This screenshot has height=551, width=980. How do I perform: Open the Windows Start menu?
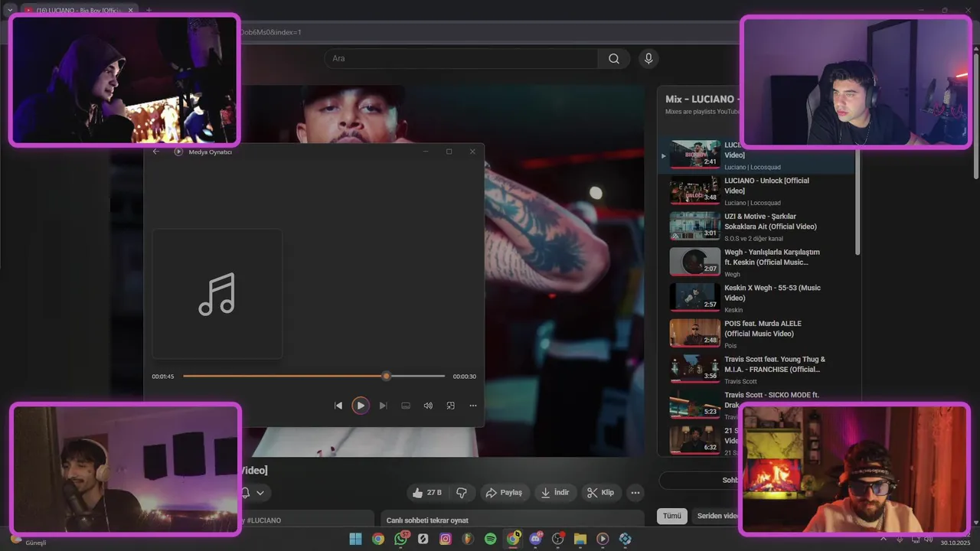click(x=355, y=539)
